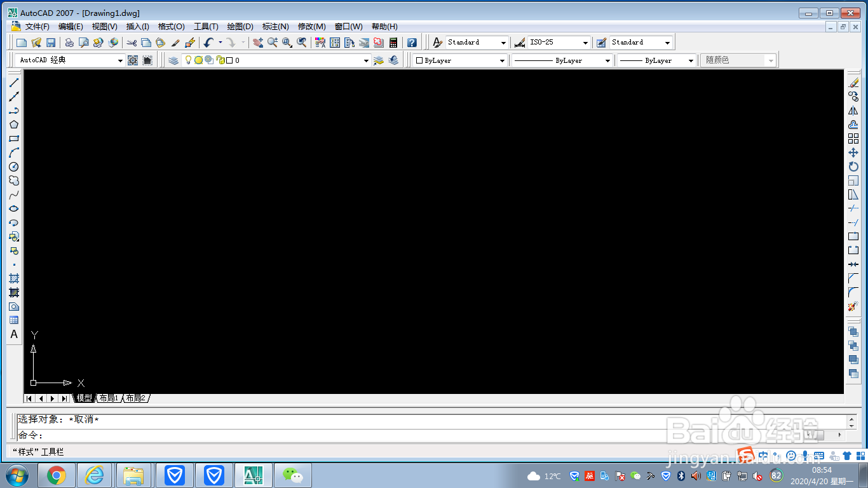868x488 pixels.
Task: Open the Layer Properties Manager icon
Action: tap(173, 60)
